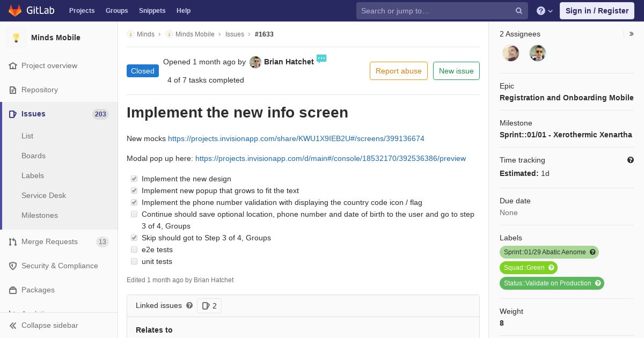Click the speech bubble status icon
The image size is (644, 338).
click(321, 58)
